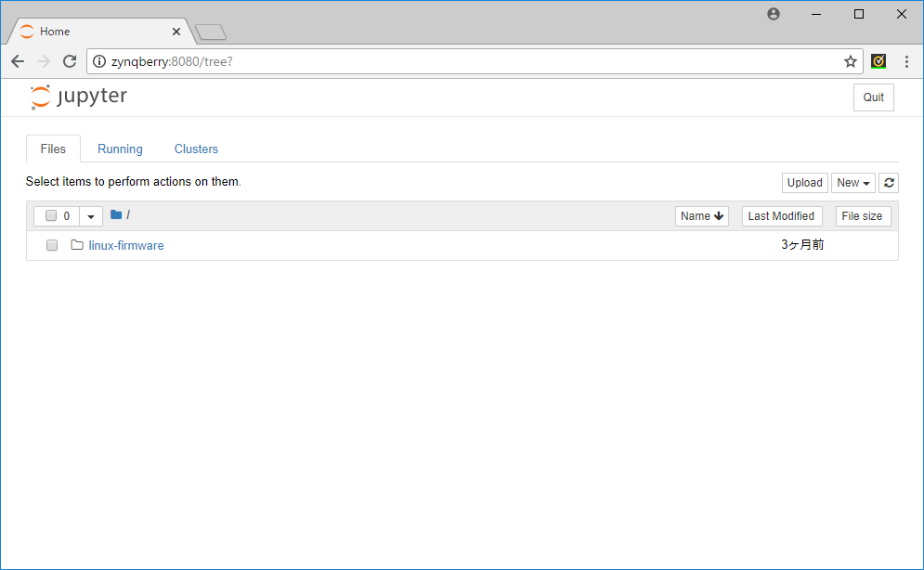Bookmark this page with the star icon

(850, 61)
